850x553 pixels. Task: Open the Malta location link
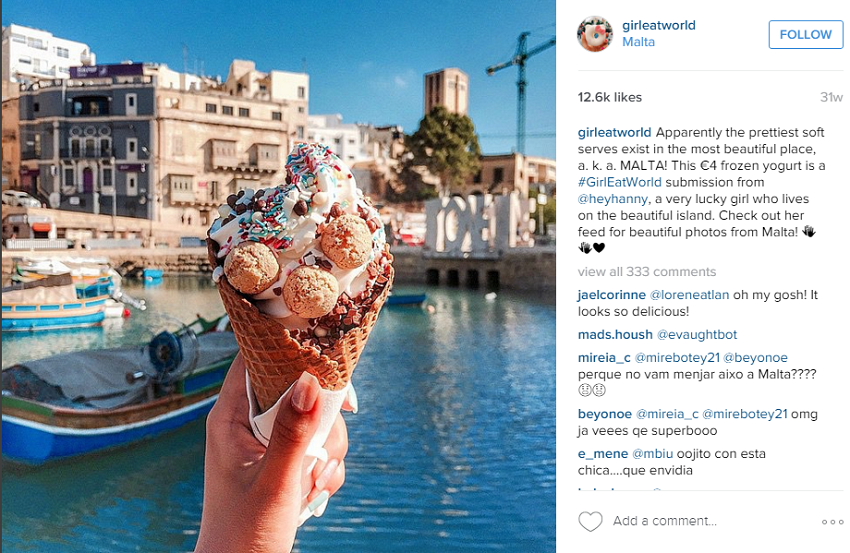point(638,42)
